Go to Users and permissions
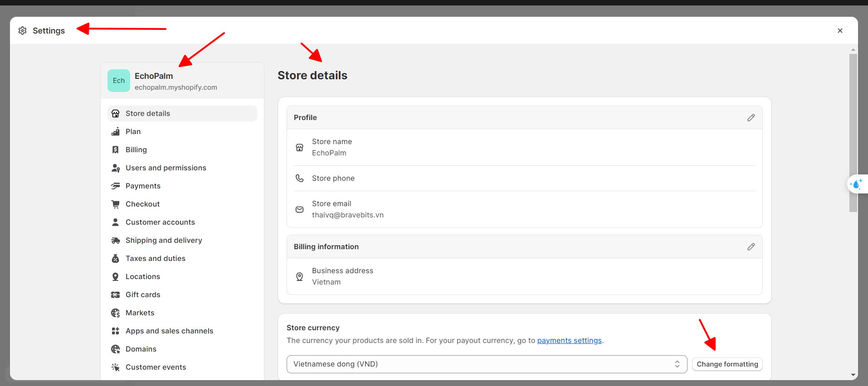Viewport: 868px width, 386px height. [x=166, y=168]
